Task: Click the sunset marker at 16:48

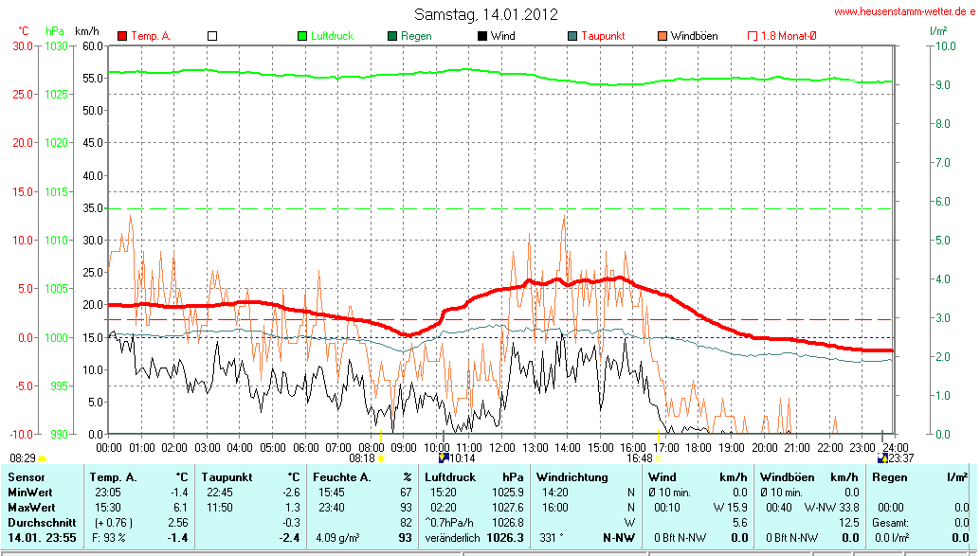Action: pyautogui.click(x=659, y=458)
